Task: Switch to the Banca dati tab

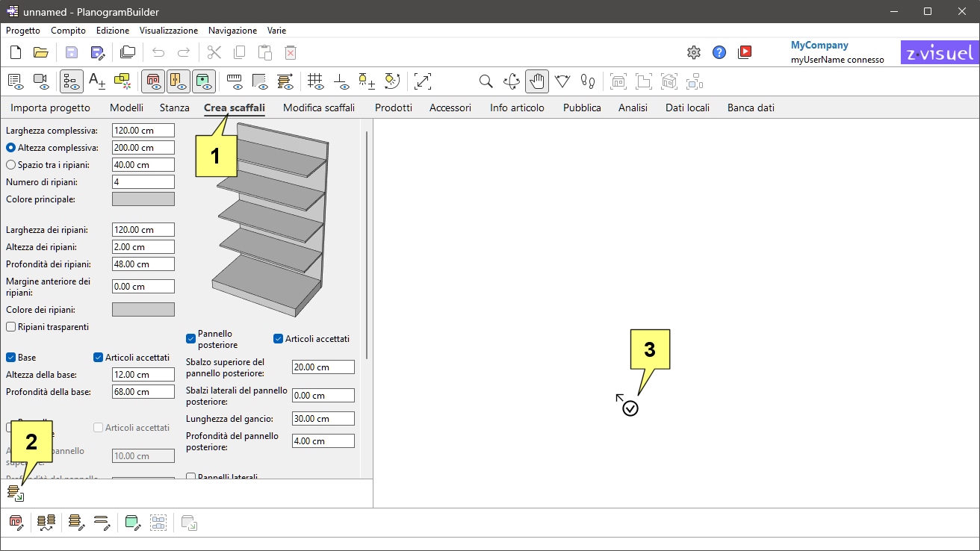Action: click(x=751, y=108)
